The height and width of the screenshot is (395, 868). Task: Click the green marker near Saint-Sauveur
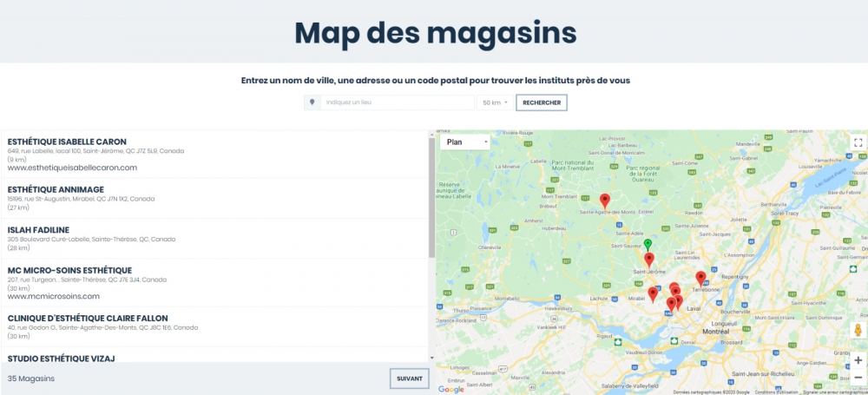coord(648,244)
